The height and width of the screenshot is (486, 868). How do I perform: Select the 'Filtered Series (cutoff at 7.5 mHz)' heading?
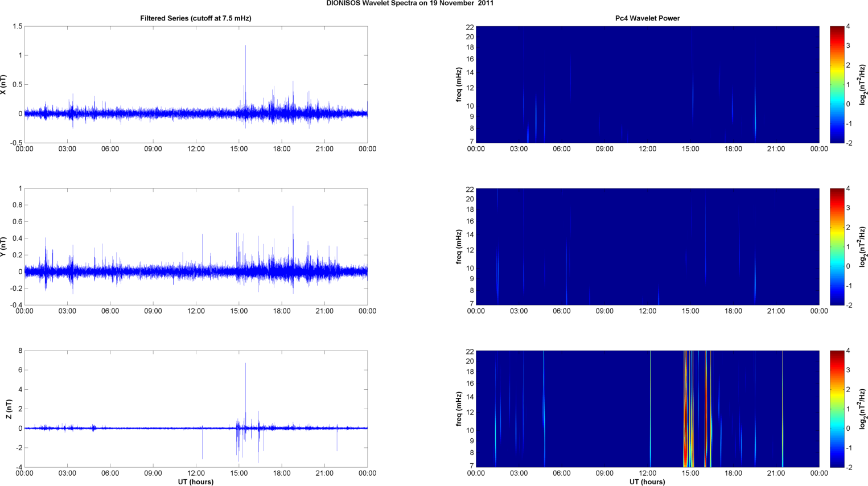(x=196, y=18)
